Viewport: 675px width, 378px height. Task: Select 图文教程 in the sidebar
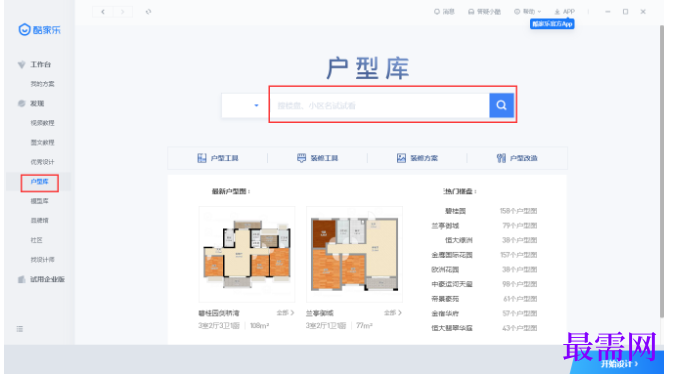42,142
